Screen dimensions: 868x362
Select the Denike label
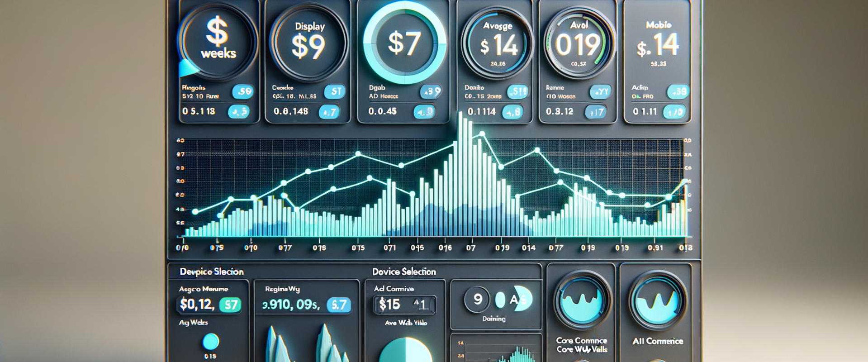tap(474, 88)
